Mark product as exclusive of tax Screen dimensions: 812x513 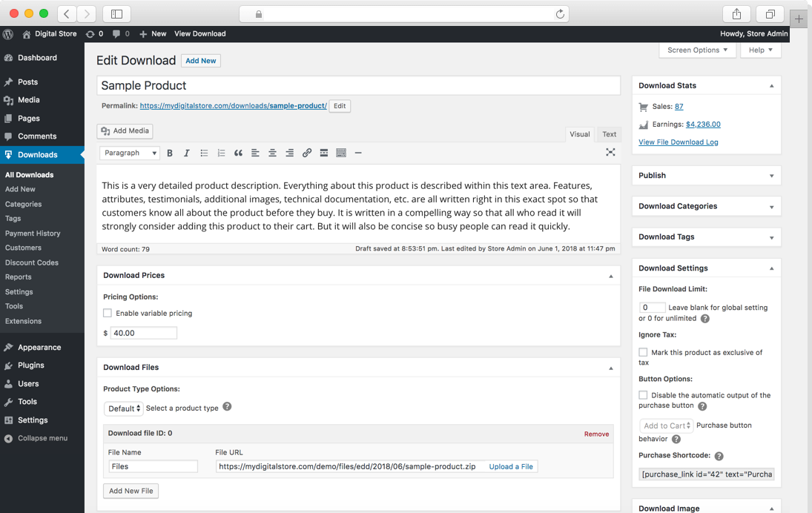tap(643, 353)
